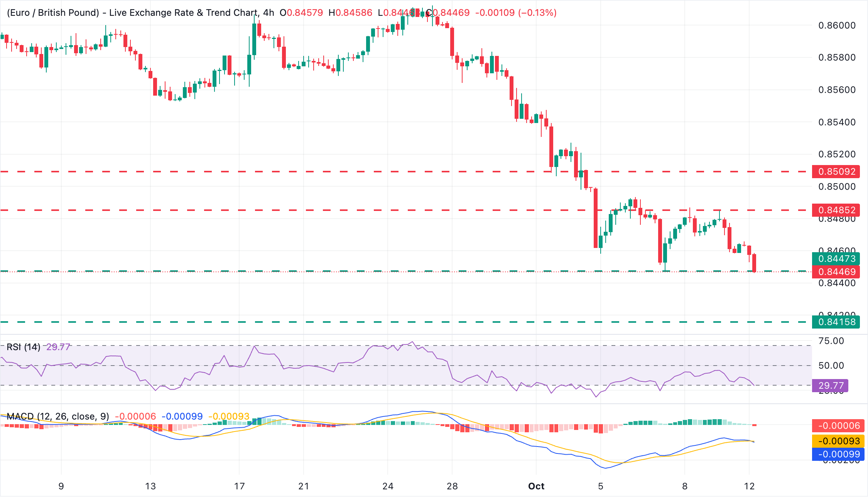Image resolution: width=868 pixels, height=504 pixels.
Task: Click the date axis label 9
Action: click(x=61, y=486)
